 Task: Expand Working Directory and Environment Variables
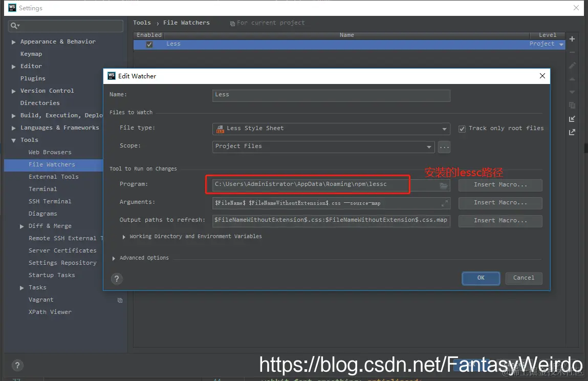coord(124,237)
